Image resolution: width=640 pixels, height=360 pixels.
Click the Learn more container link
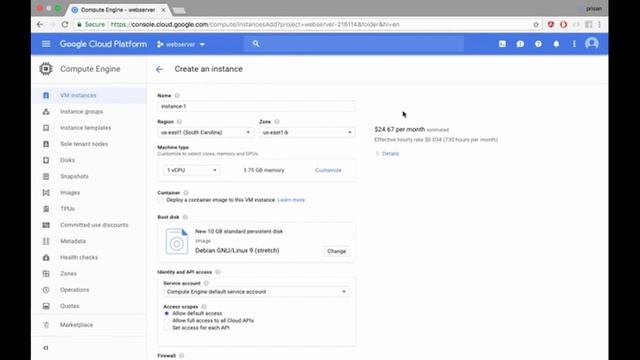(291, 200)
